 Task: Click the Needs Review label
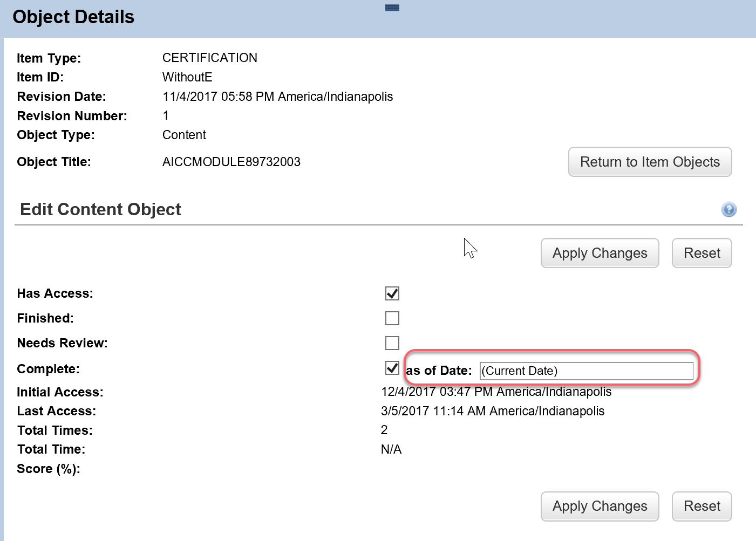[63, 343]
